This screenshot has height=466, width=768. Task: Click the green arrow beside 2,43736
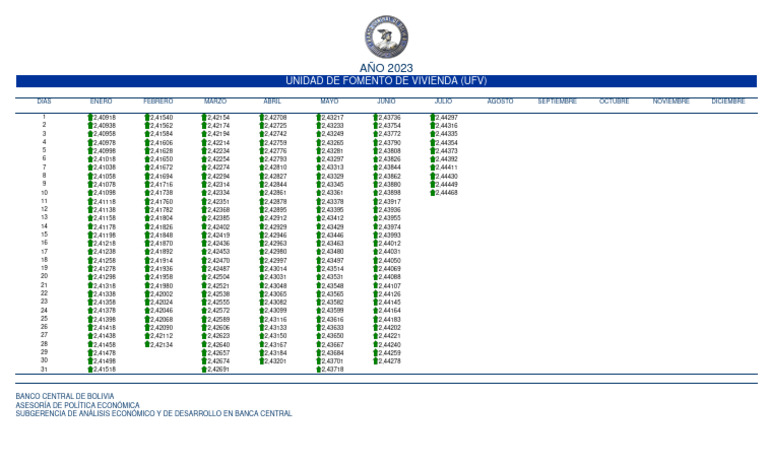click(376, 118)
